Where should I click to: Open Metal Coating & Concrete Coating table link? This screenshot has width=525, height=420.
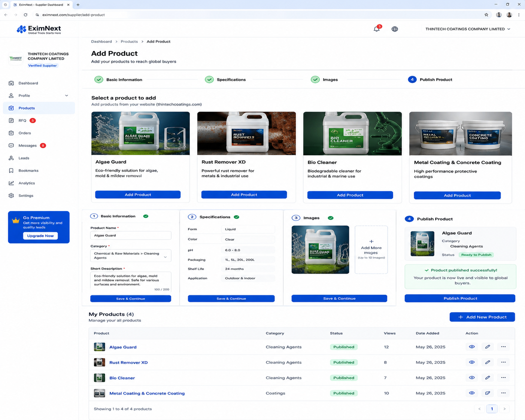147,393
